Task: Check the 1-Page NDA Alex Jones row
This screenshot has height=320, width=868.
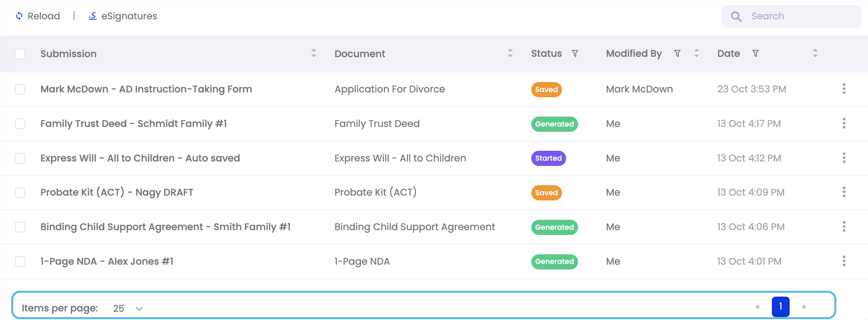Action: 20,261
